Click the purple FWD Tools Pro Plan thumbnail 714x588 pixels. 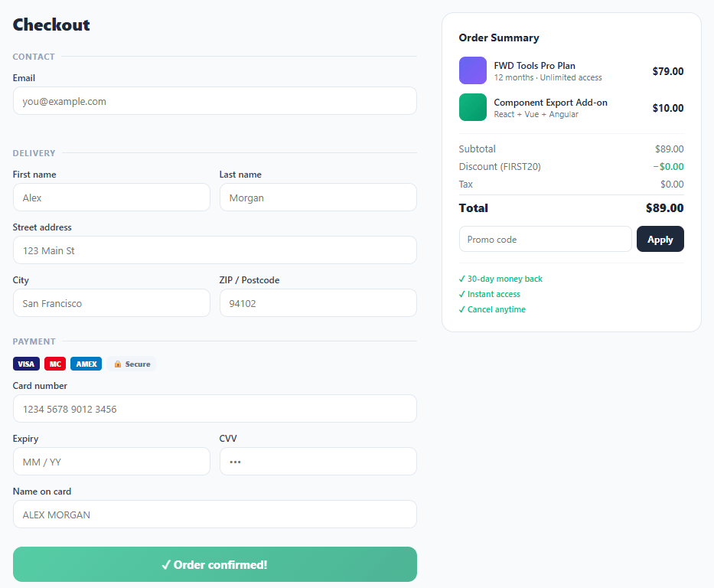click(x=473, y=70)
